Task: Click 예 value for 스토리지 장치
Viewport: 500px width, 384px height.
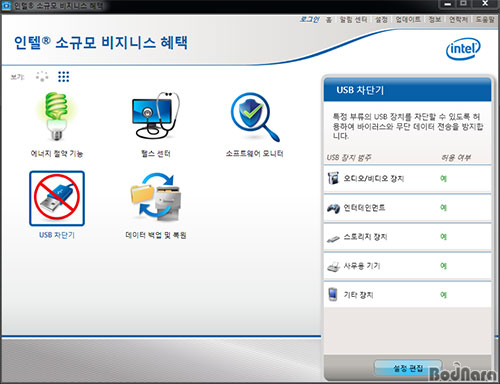Action: pyautogui.click(x=443, y=237)
